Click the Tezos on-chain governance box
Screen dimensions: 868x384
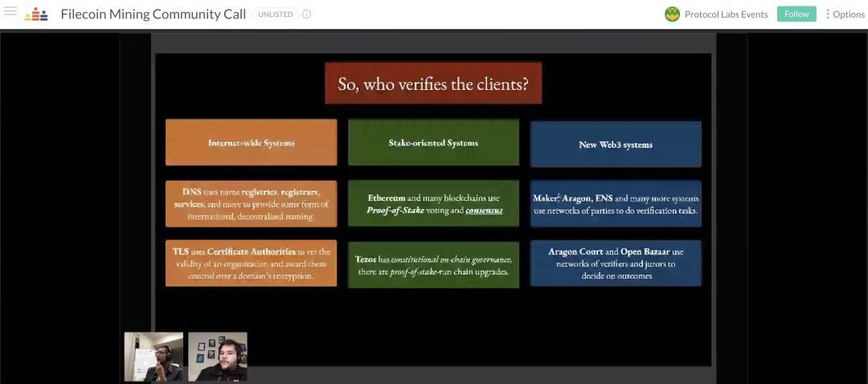[433, 265]
